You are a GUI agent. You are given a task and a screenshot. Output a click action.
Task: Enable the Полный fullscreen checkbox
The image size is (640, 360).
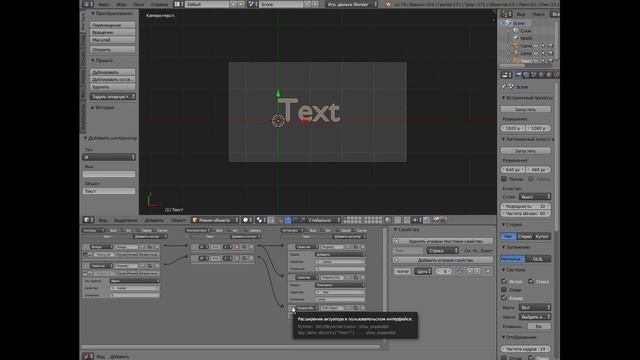point(504,179)
